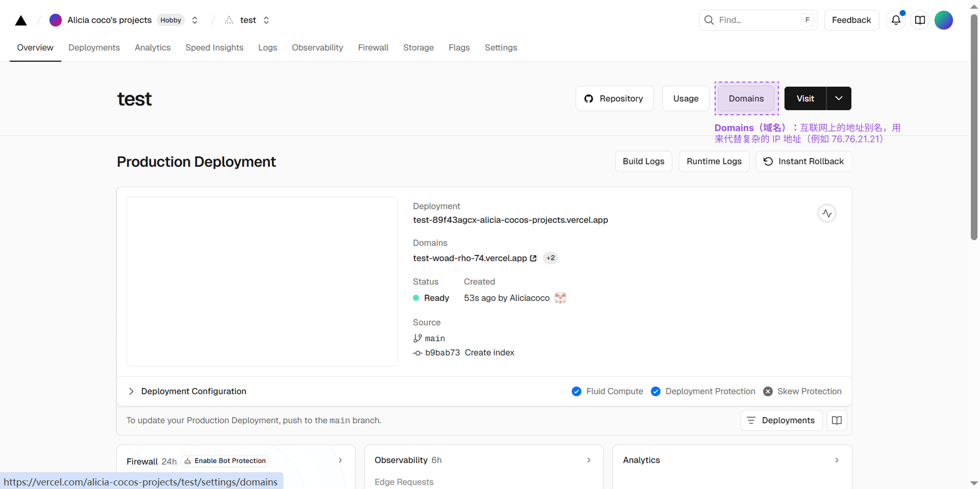Open the notifications bell
The image size is (980, 489).
pyautogui.click(x=896, y=20)
